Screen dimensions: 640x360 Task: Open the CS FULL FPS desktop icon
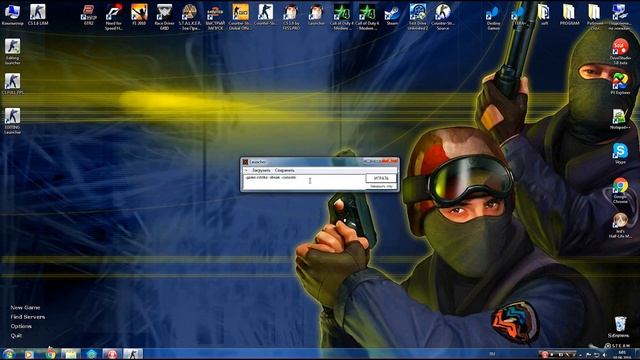click(12, 84)
